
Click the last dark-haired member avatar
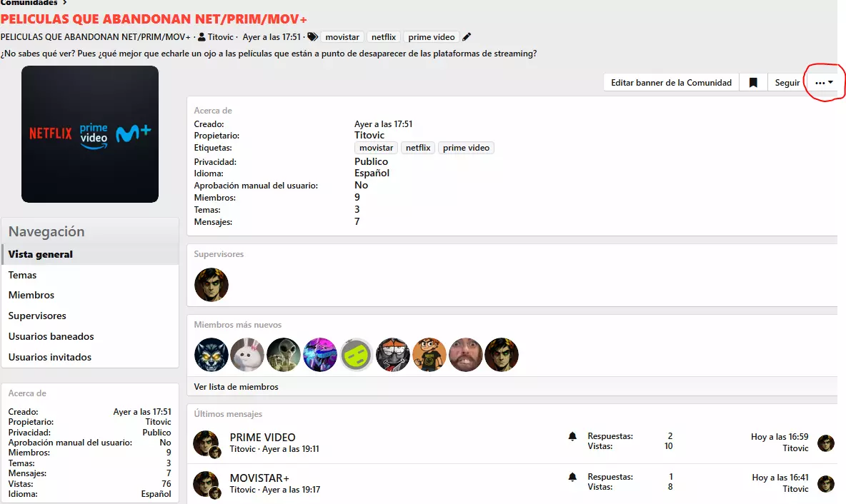click(502, 355)
